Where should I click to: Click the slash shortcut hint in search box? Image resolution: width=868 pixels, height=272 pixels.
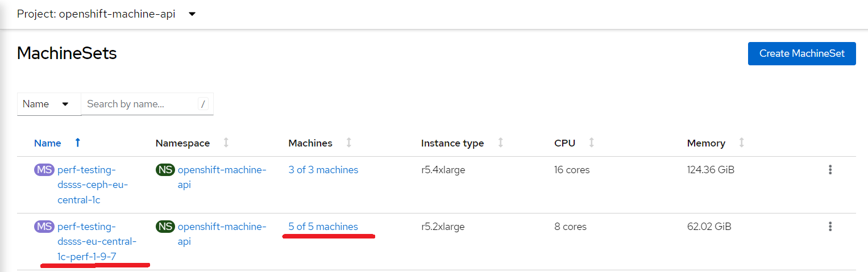click(203, 104)
